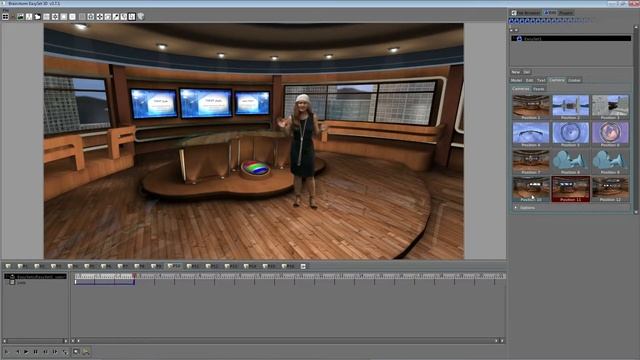Viewport: 640px width, 360px height.
Task: Click the white folder icon in toolbar
Action: [38, 17]
